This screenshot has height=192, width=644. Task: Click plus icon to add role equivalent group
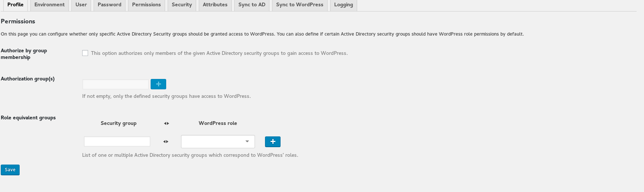[273, 142]
